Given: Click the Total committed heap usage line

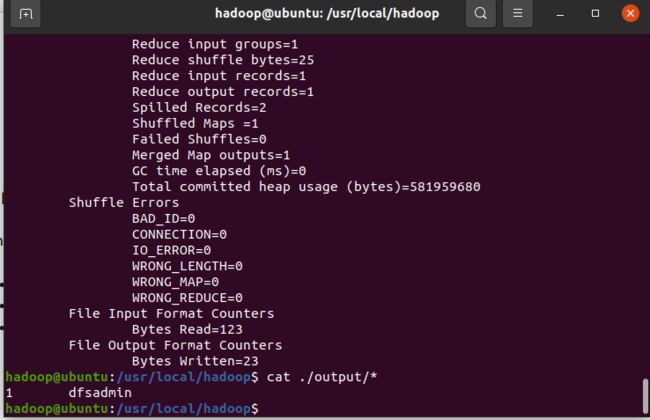Looking at the screenshot, I should 306,187.
